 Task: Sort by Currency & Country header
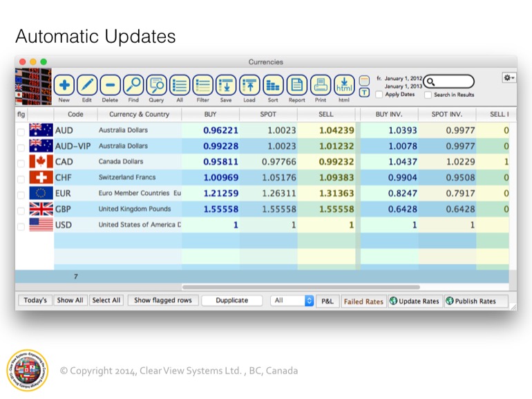click(139, 114)
